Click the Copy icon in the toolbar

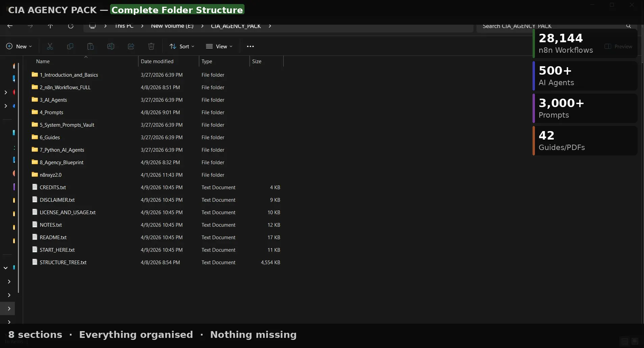70,46
